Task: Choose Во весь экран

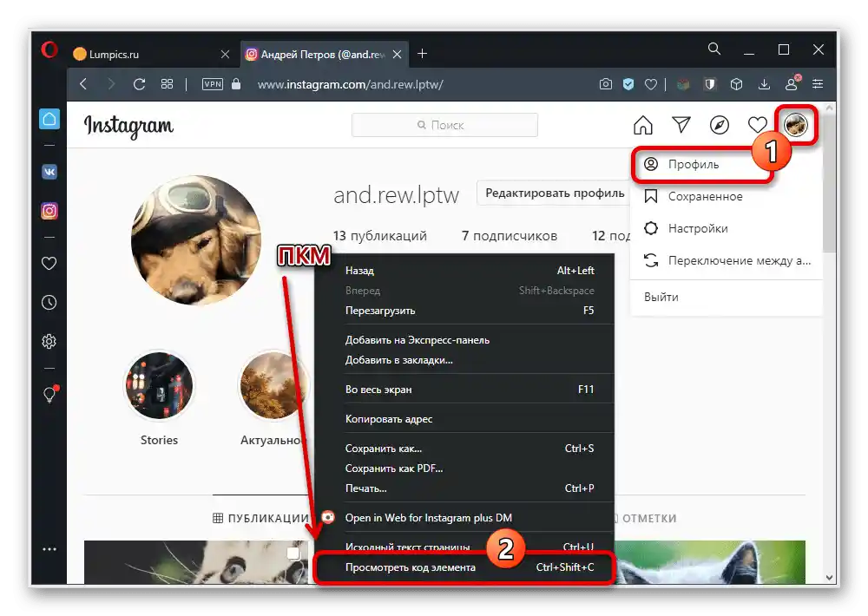Action: [465, 390]
